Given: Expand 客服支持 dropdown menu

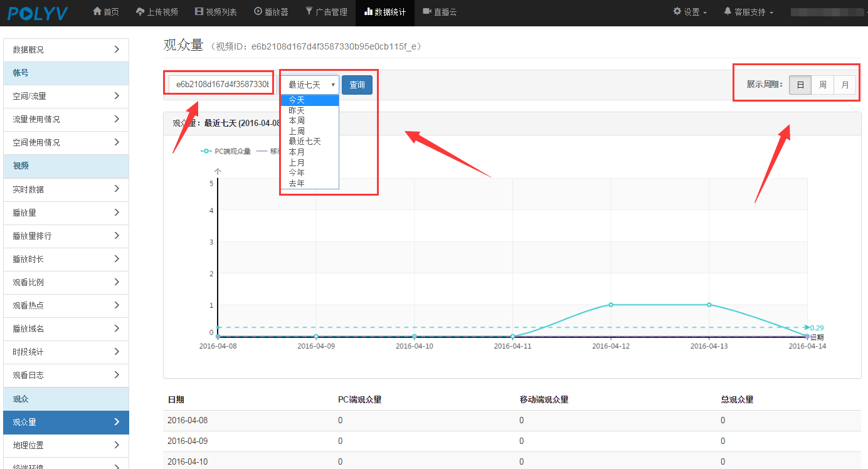Looking at the screenshot, I should [749, 12].
